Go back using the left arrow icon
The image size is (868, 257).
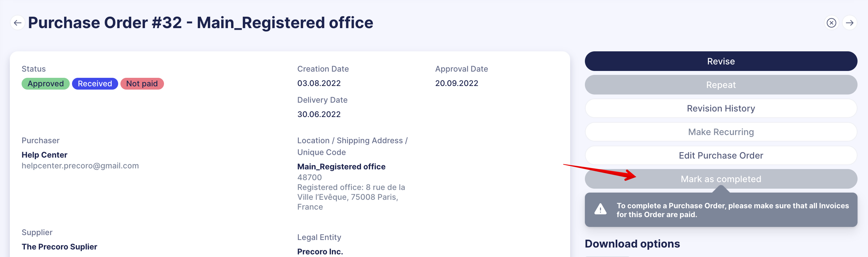click(18, 23)
